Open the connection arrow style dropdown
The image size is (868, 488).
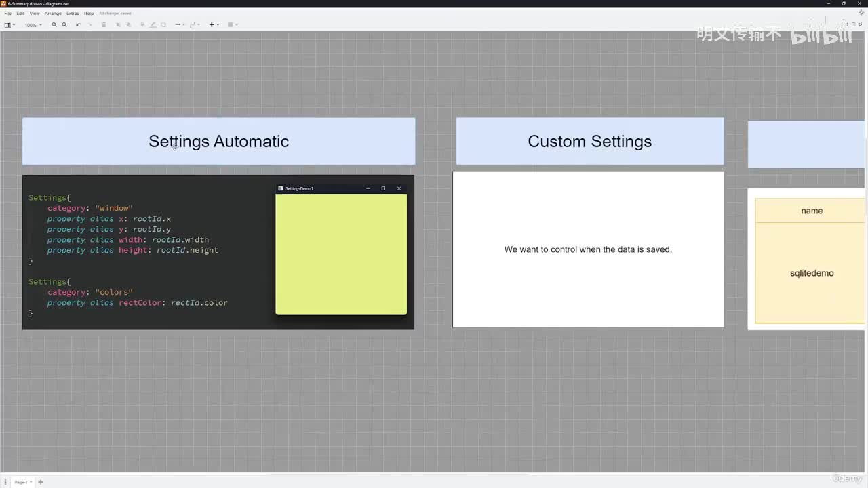pos(179,25)
